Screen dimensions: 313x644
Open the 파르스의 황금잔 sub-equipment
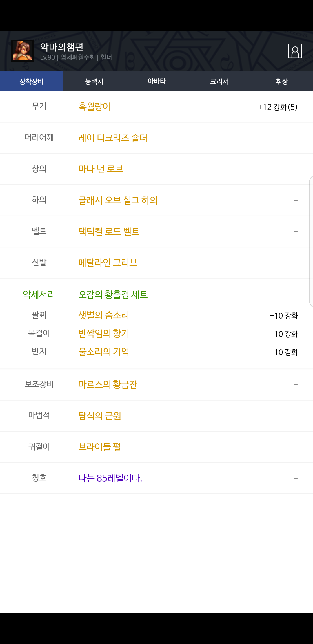pyautogui.click(x=108, y=384)
